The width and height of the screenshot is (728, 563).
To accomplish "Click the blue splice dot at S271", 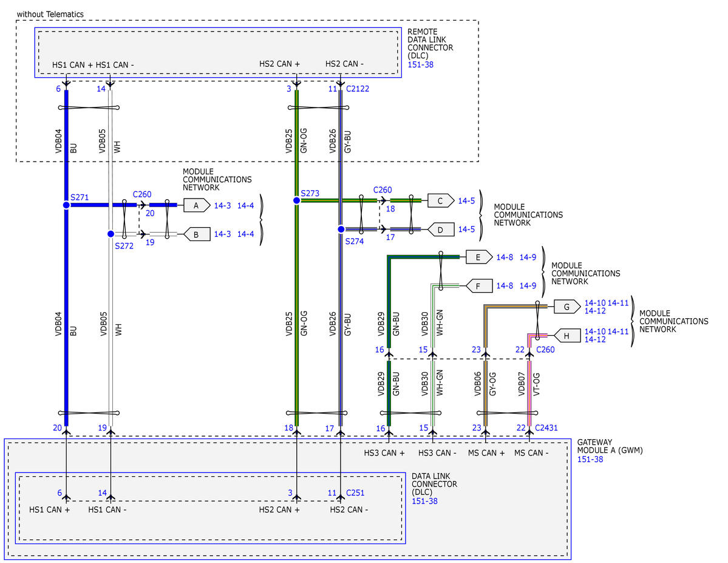I will 66,205.
